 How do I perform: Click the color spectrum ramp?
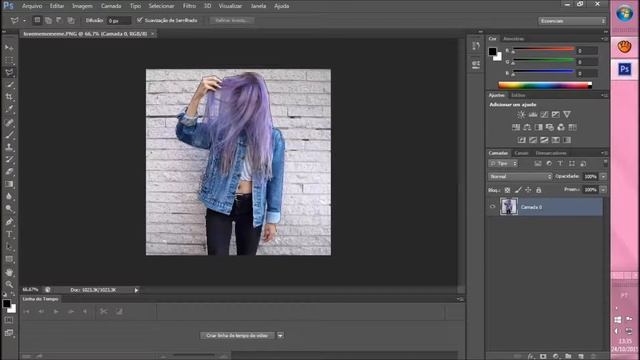[x=545, y=85]
